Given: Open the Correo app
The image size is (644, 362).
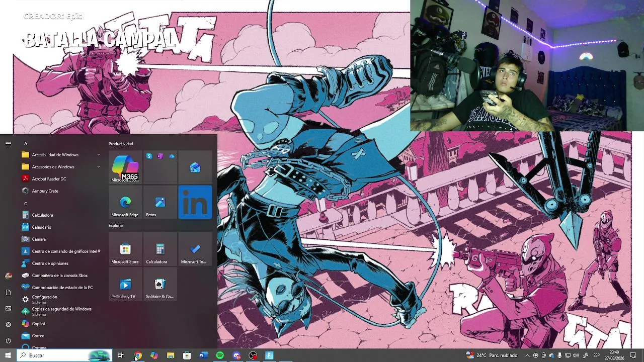Looking at the screenshot, I should (x=60, y=335).
